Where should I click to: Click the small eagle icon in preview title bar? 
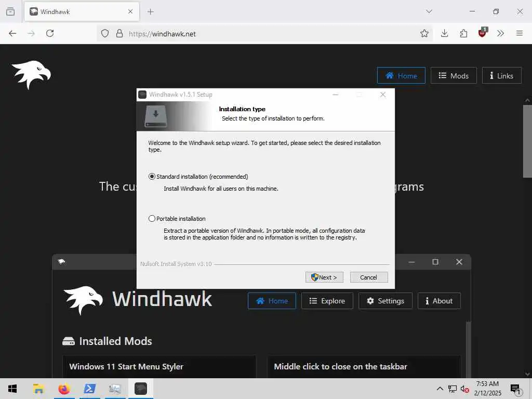61,262
